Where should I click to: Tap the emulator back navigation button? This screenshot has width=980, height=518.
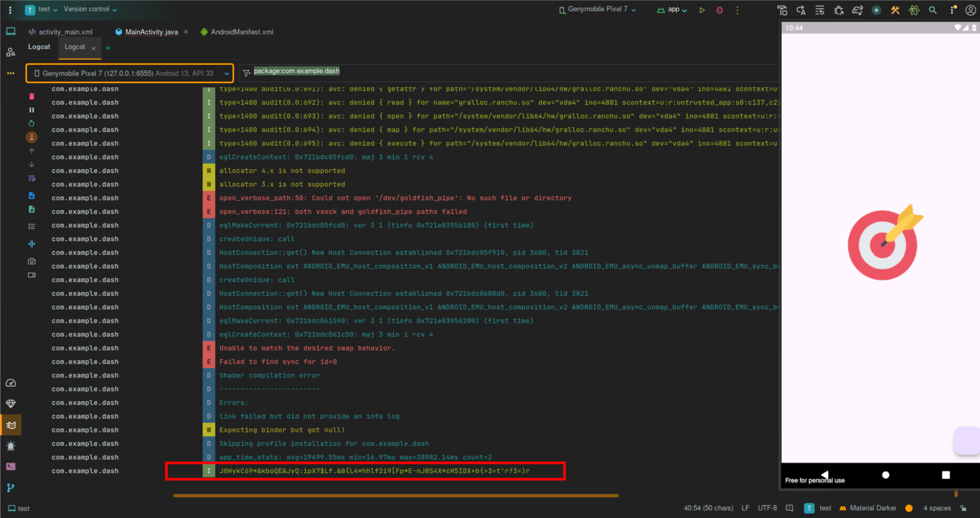(825, 474)
